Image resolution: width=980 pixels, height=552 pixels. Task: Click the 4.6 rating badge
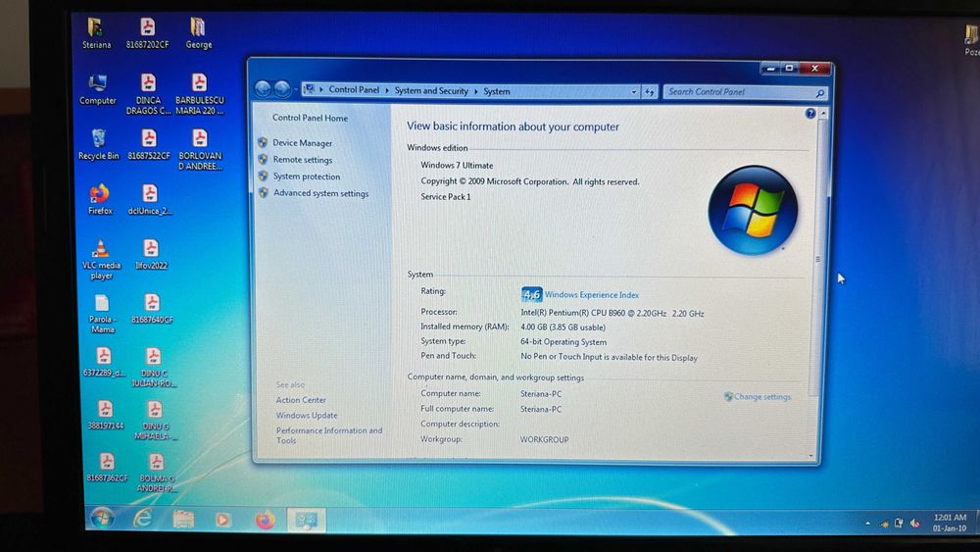pos(531,294)
